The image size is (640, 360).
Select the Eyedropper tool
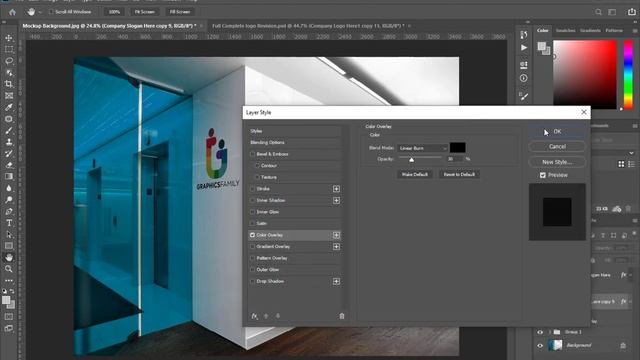tap(9, 107)
